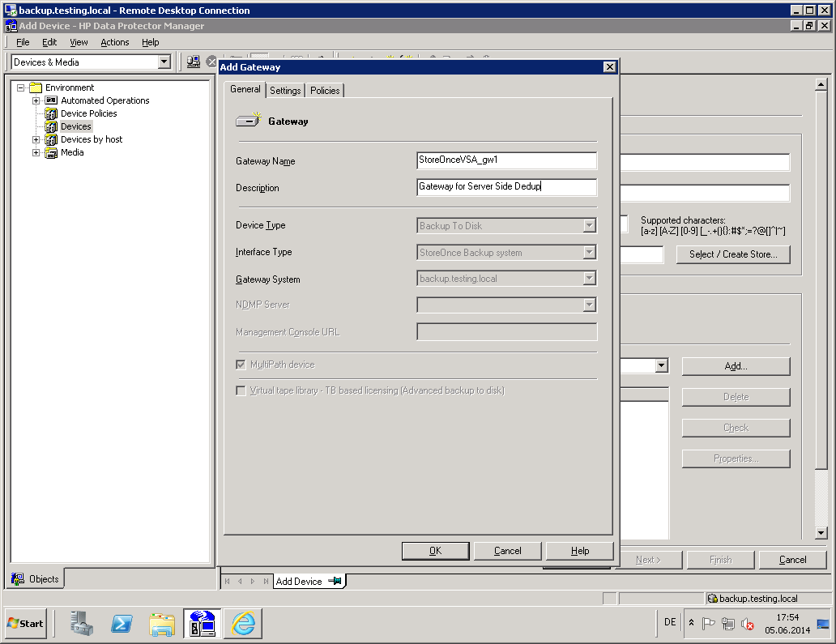The width and height of the screenshot is (836, 644).
Task: Select the Device Policies tree item
Action: click(x=88, y=113)
